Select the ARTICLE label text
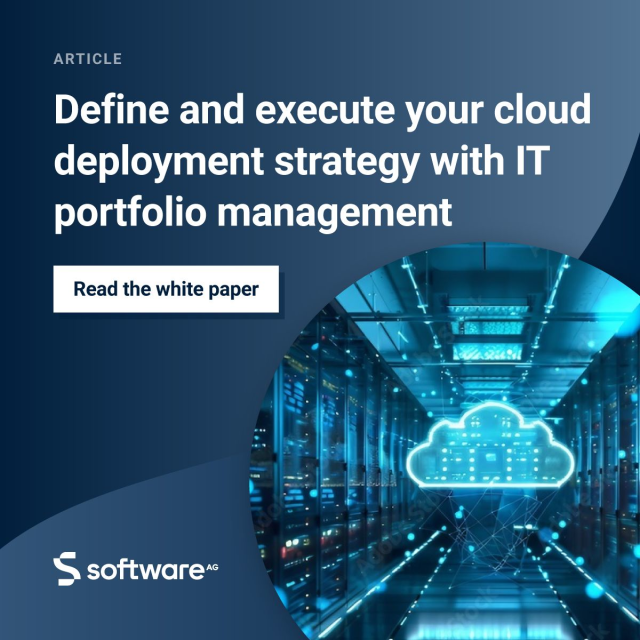 [x=88, y=59]
